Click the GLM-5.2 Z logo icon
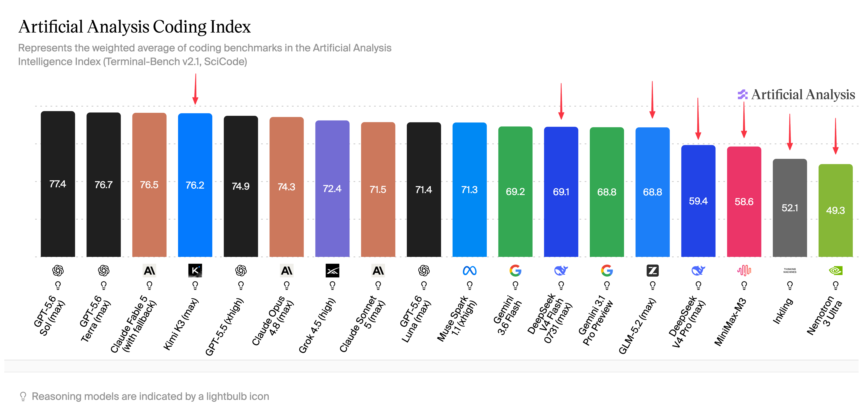Viewport: 868px width, 417px height. pyautogui.click(x=652, y=270)
